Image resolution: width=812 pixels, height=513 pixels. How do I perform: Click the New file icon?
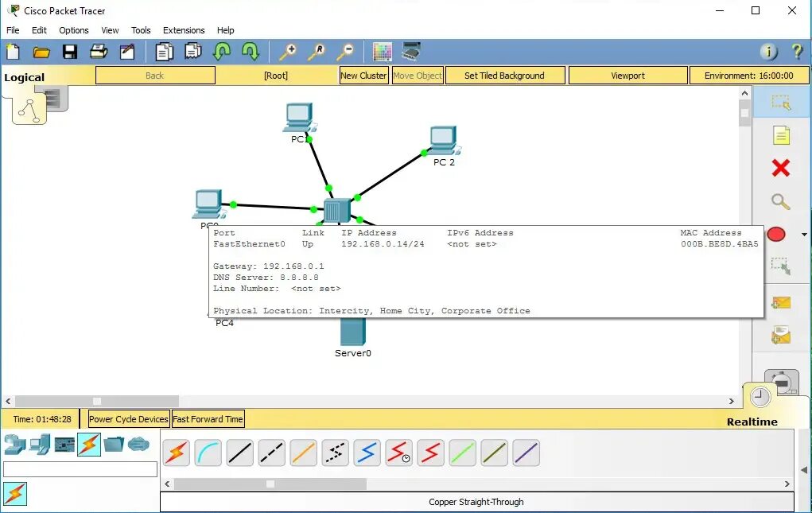[x=13, y=52]
